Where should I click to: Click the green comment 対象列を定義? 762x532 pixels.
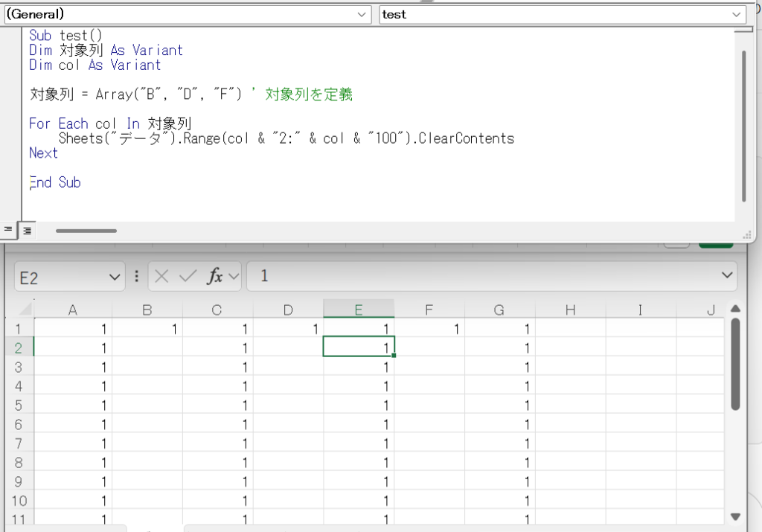point(309,94)
